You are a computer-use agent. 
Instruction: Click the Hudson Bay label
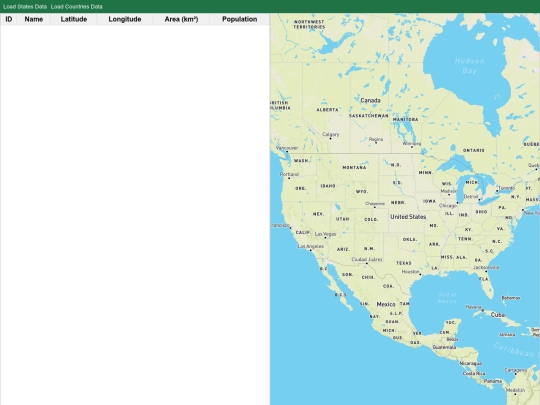(x=469, y=65)
